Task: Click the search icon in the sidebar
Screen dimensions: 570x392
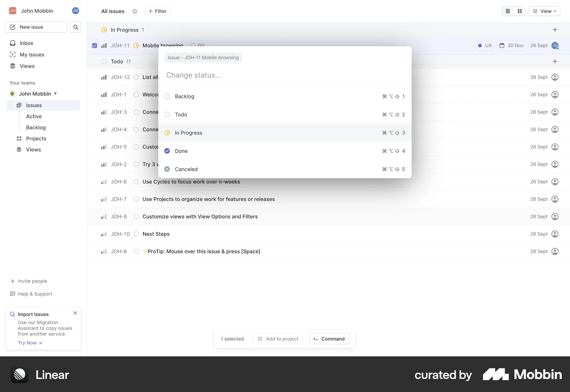Action: (x=75, y=27)
